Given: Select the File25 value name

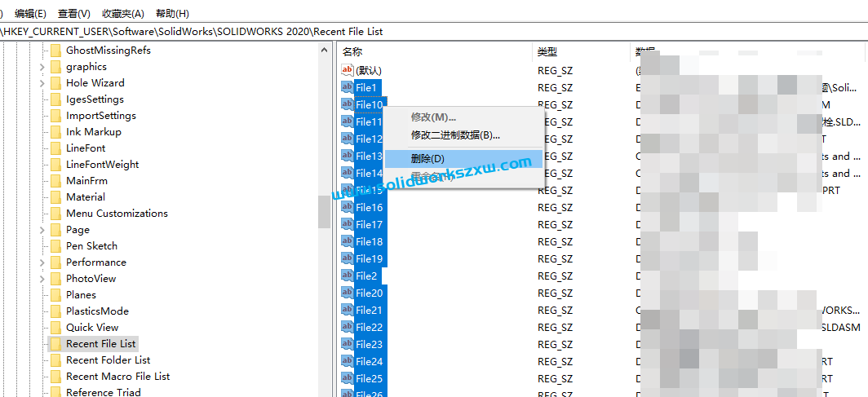Looking at the screenshot, I should point(370,379).
